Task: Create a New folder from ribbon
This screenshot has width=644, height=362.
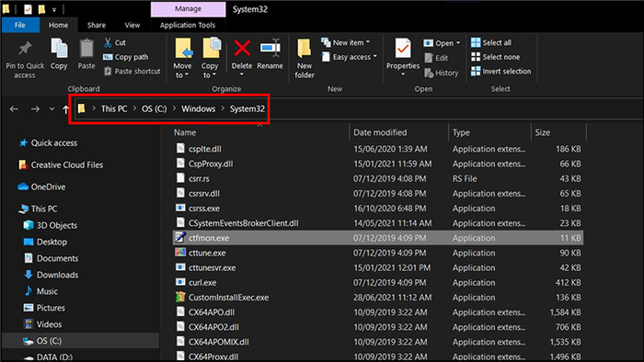Action: coord(305,58)
